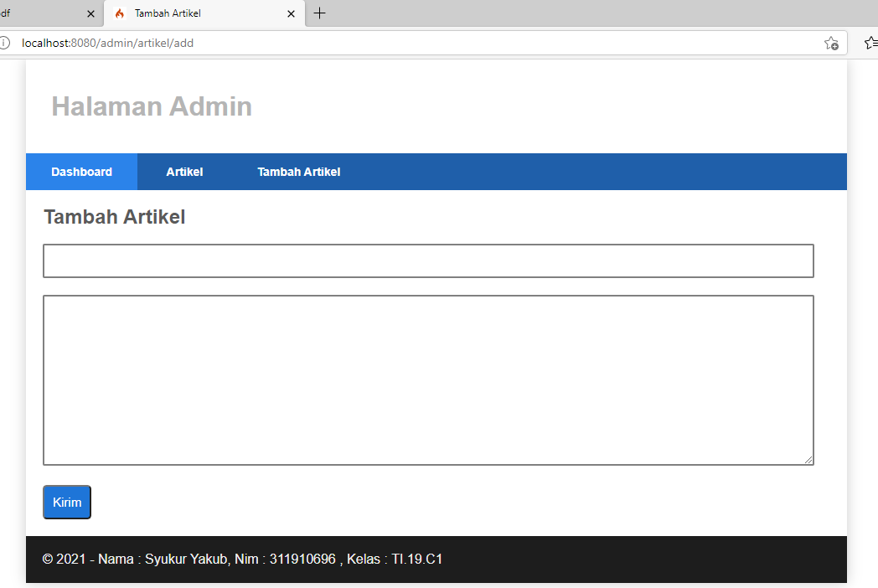This screenshot has width=878, height=588.
Task: Click inside the article content textarea
Action: coord(428,379)
